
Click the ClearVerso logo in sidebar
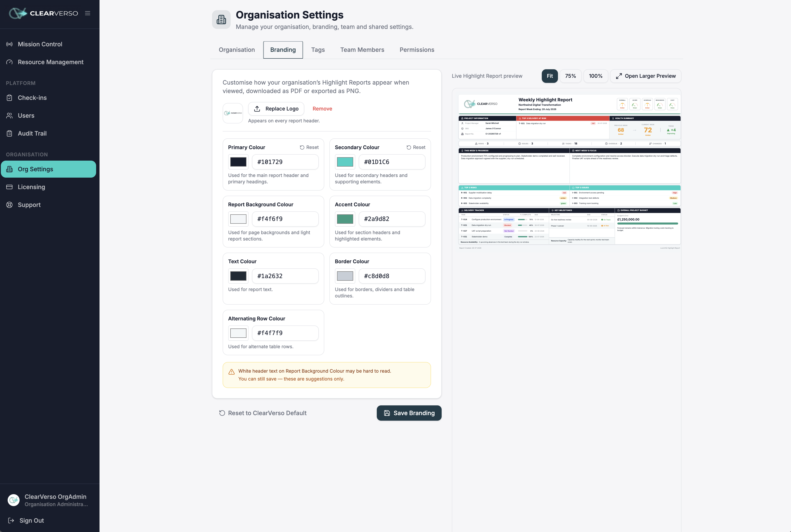(43, 13)
